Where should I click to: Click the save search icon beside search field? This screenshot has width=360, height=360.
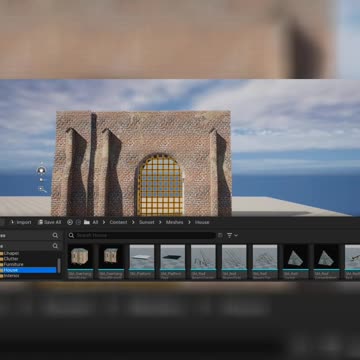coord(220,235)
